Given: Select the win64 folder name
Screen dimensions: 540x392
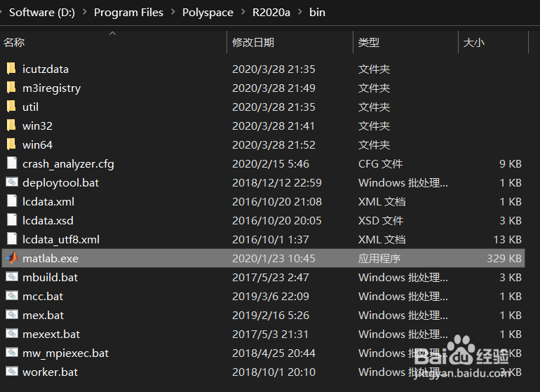Looking at the screenshot, I should [x=38, y=144].
